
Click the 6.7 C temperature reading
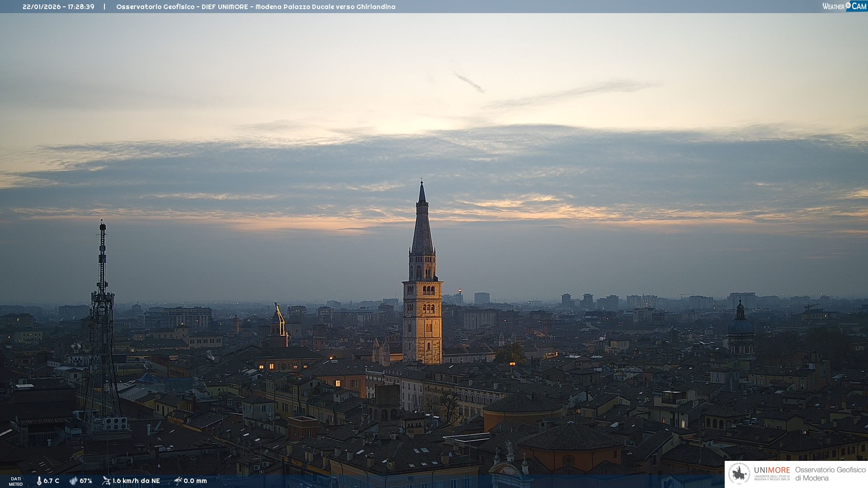(51, 481)
